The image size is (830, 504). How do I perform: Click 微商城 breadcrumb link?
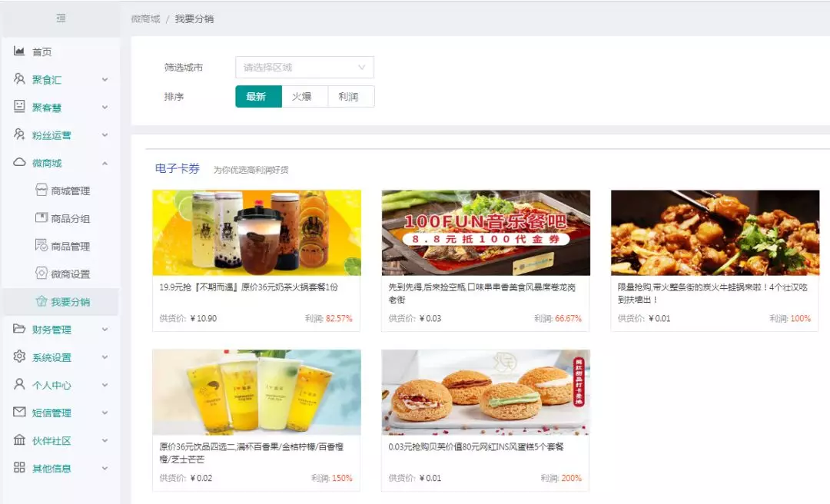(x=145, y=18)
